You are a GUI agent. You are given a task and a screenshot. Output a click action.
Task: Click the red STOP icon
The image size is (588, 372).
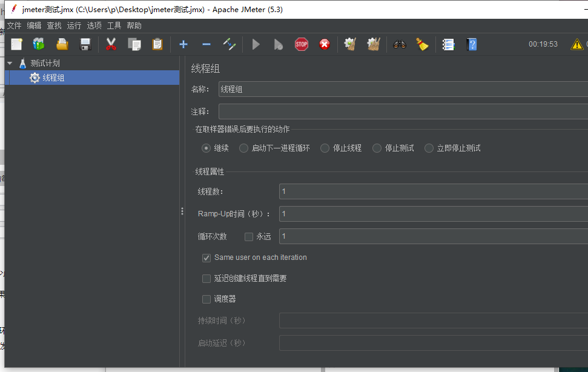click(302, 44)
